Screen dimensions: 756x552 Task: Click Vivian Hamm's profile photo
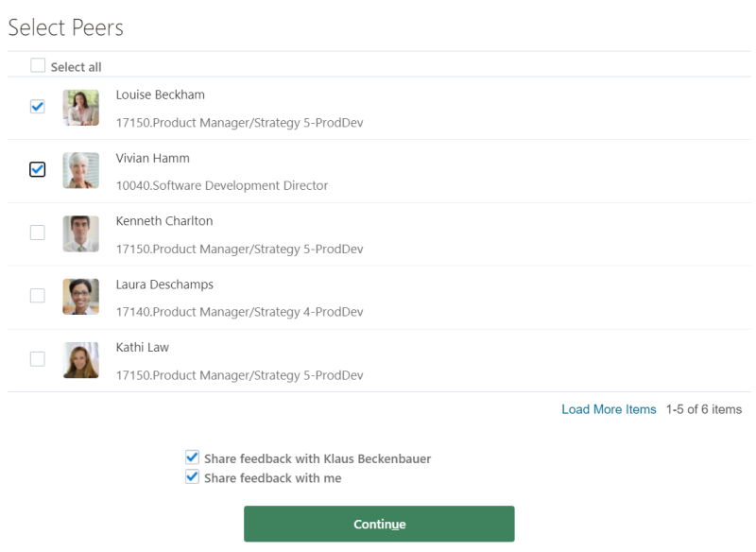(x=81, y=171)
